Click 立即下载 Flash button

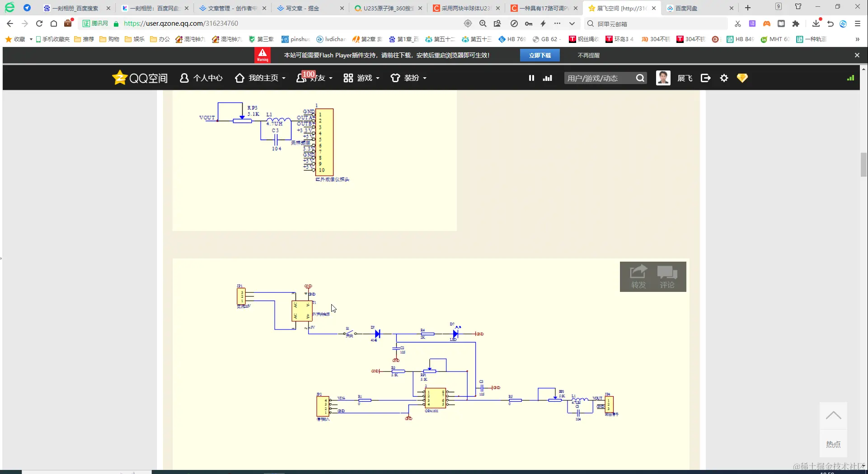click(540, 55)
